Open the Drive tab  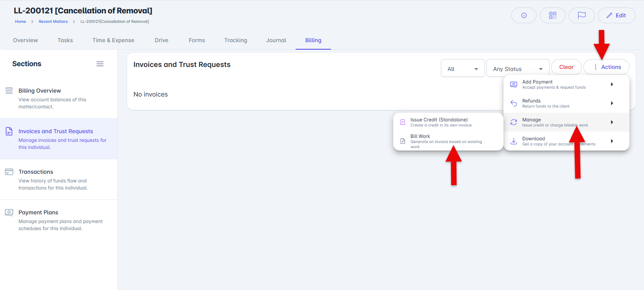[161, 40]
